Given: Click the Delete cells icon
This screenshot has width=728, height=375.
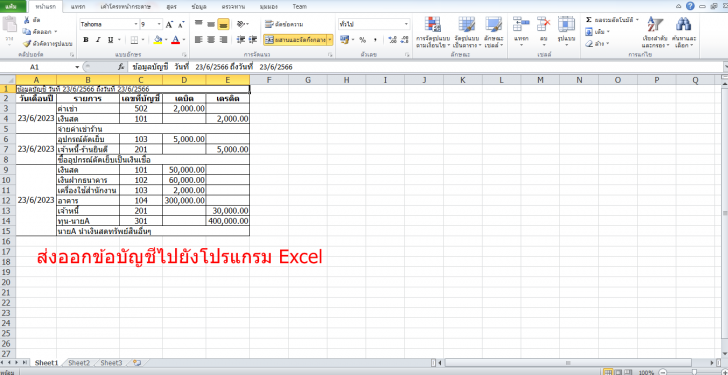Looking at the screenshot, I should (543, 24).
